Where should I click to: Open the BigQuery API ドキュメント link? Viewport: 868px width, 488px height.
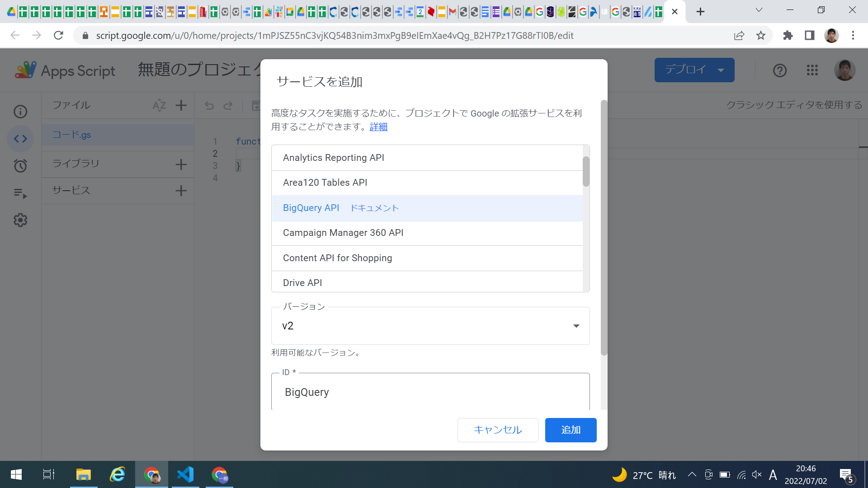click(375, 208)
